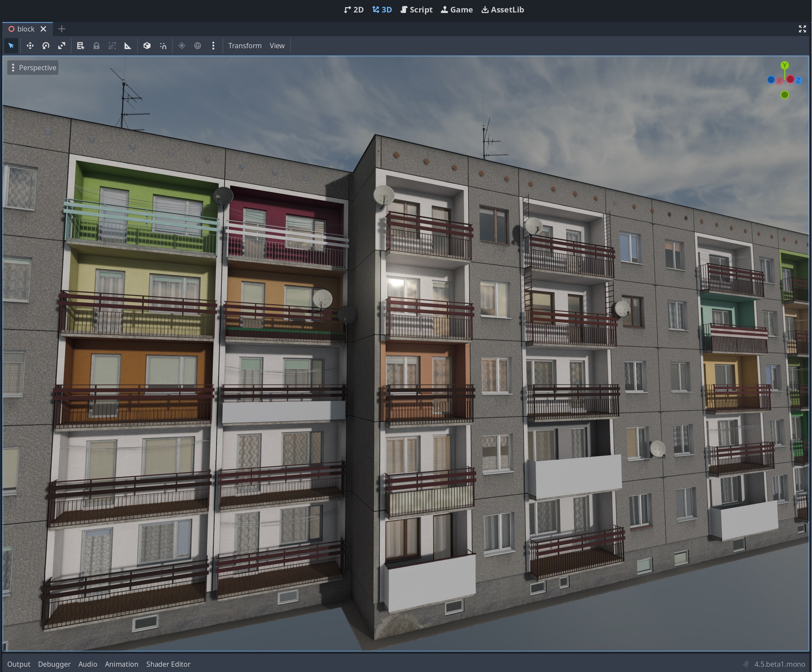
Task: Open the View menu
Action: tap(277, 46)
